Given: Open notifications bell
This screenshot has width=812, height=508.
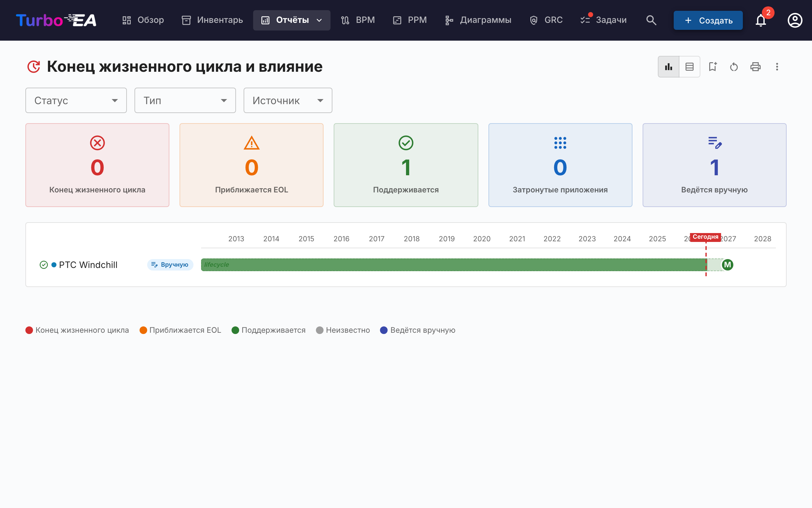Looking at the screenshot, I should [761, 20].
